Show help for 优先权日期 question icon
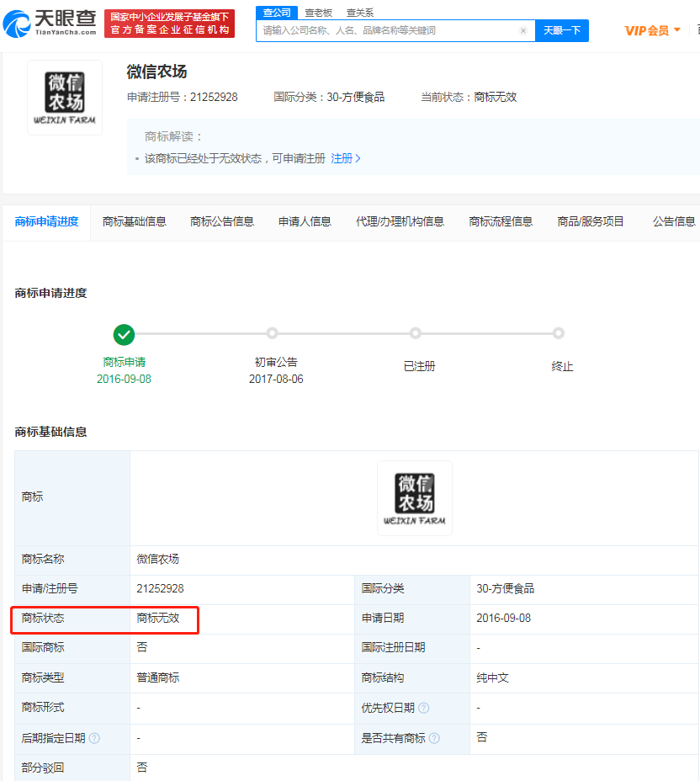The image size is (700, 781). [424, 708]
